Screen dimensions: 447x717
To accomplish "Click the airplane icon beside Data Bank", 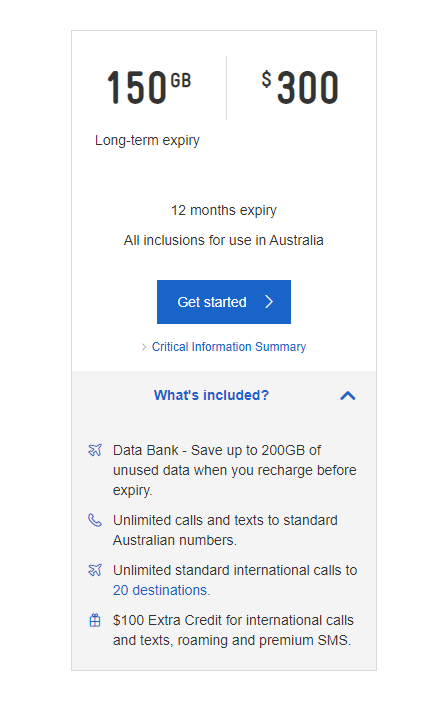I will click(x=95, y=450).
